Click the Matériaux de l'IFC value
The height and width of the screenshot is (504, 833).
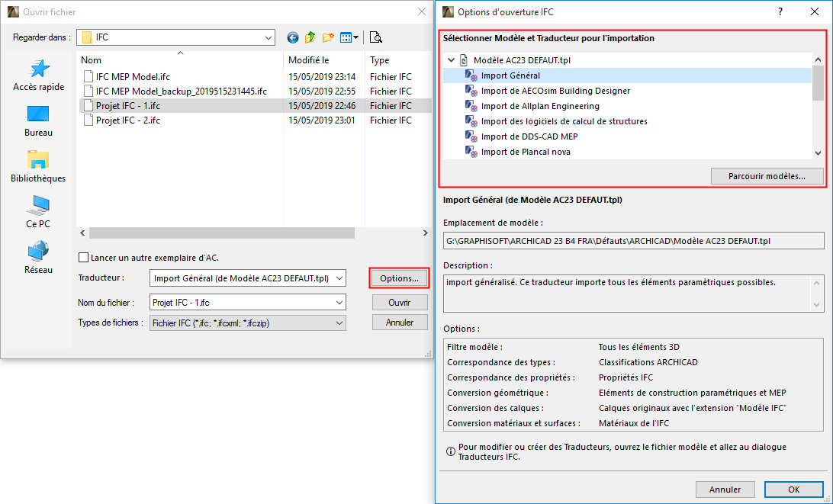(x=634, y=423)
